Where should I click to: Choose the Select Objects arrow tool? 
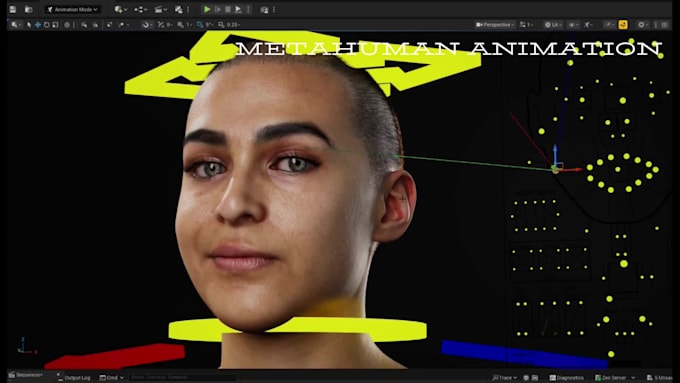29,25
